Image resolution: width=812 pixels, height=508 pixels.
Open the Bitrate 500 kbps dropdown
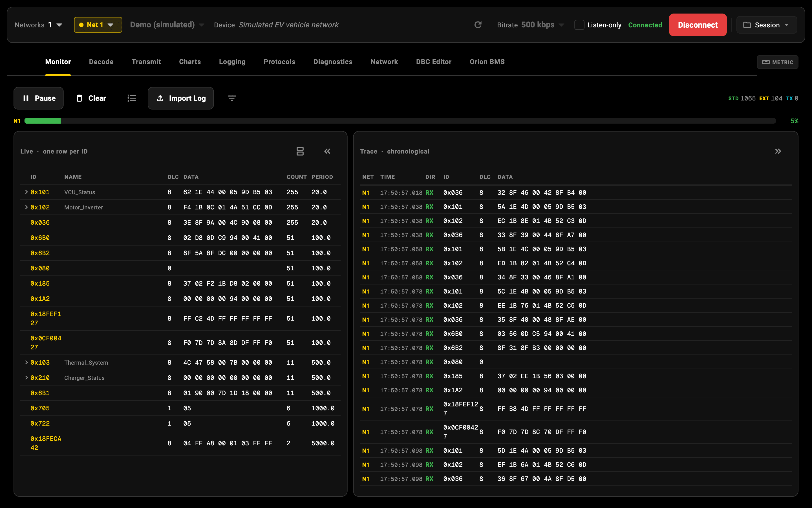tap(531, 25)
